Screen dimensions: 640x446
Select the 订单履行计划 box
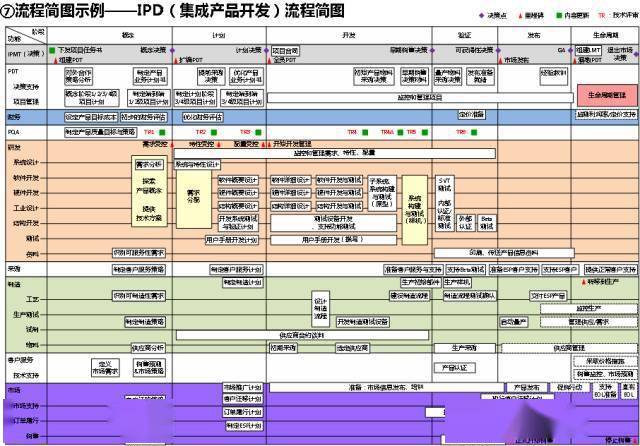pyautogui.click(x=242, y=412)
